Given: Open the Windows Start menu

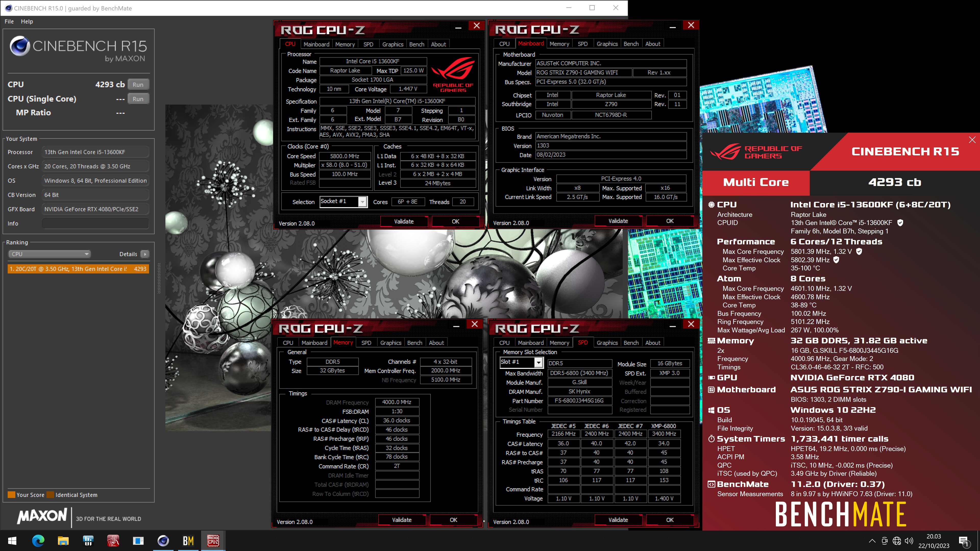Looking at the screenshot, I should coord(12,540).
